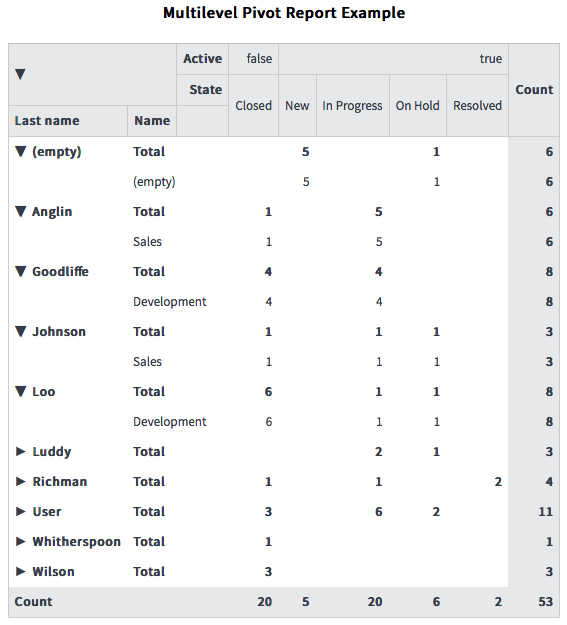The width and height of the screenshot is (567, 625).
Task: Click the On Hold column header
Action: [417, 106]
